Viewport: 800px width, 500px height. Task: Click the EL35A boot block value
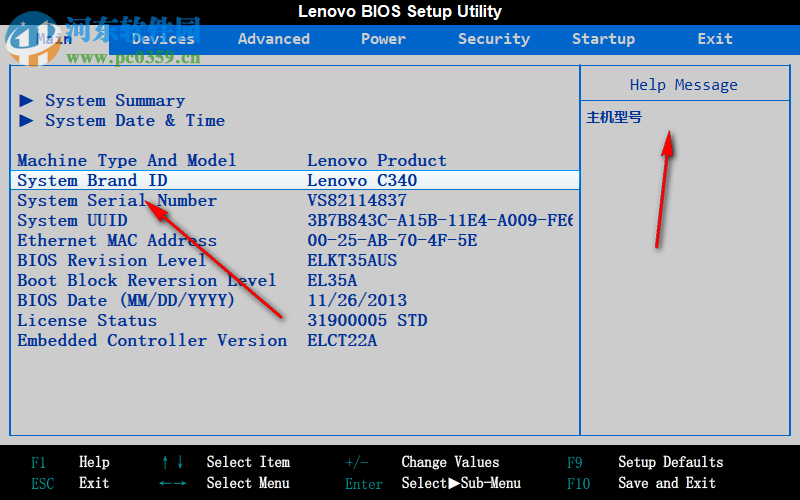pos(332,281)
